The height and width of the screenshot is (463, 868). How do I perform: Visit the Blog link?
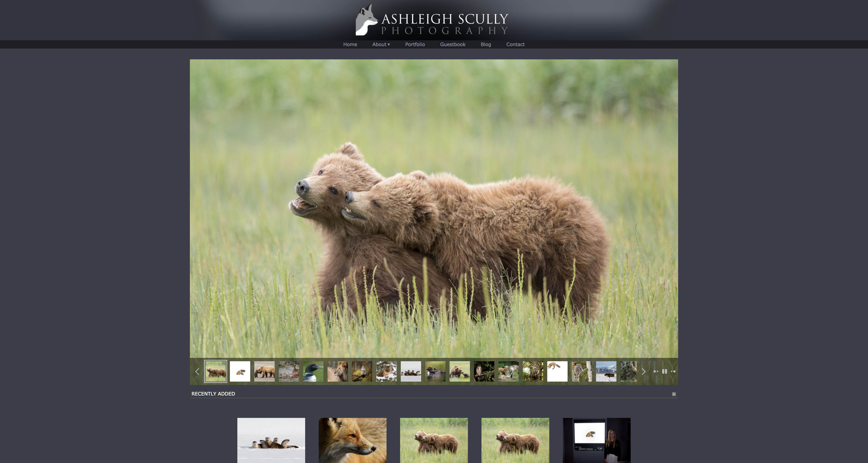pyautogui.click(x=486, y=44)
